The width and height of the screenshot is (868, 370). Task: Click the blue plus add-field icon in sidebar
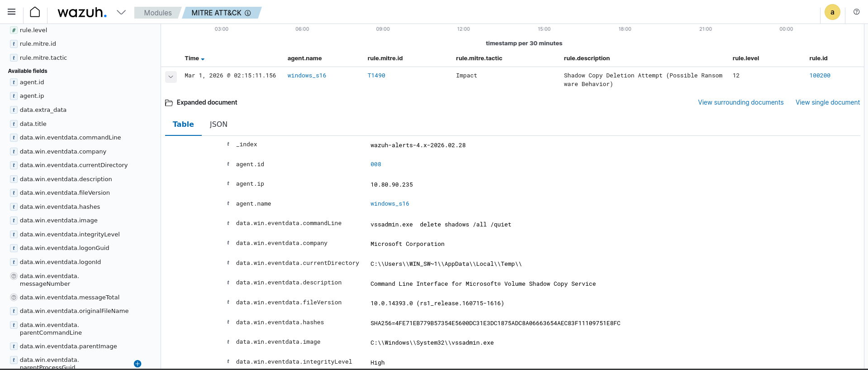coord(138,364)
